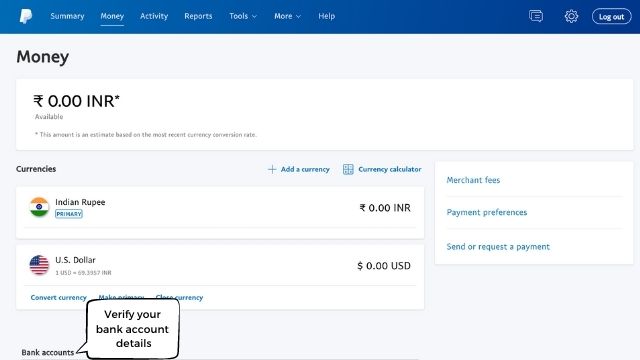Viewport: 640px width, 360px height.
Task: Switch to the Activity tab
Action: [x=154, y=16]
